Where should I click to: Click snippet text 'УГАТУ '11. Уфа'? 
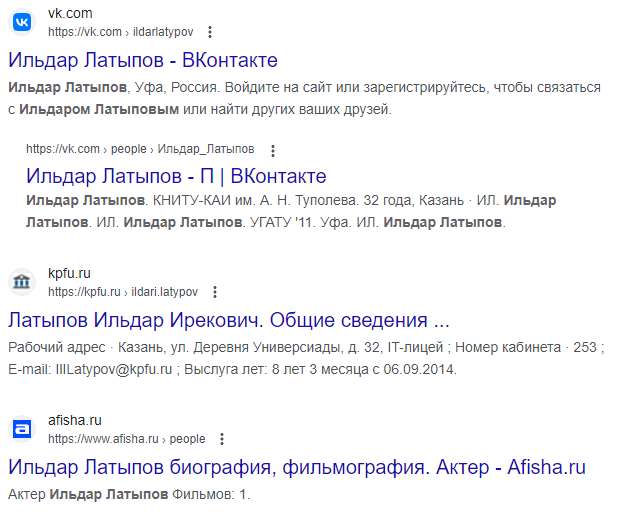pos(301,223)
